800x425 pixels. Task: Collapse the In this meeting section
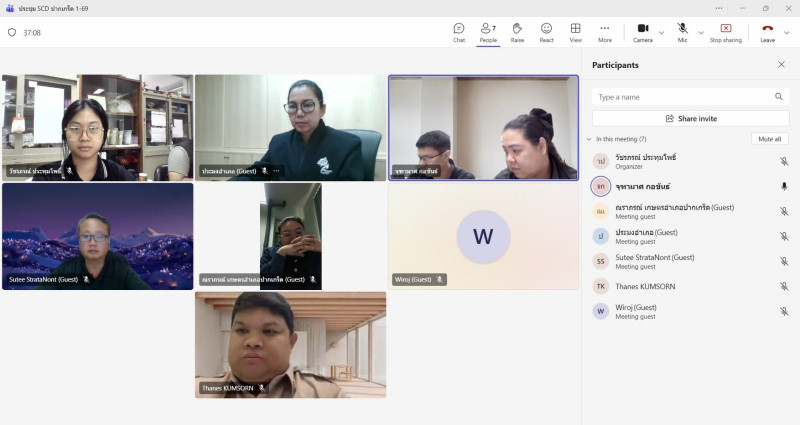point(587,139)
